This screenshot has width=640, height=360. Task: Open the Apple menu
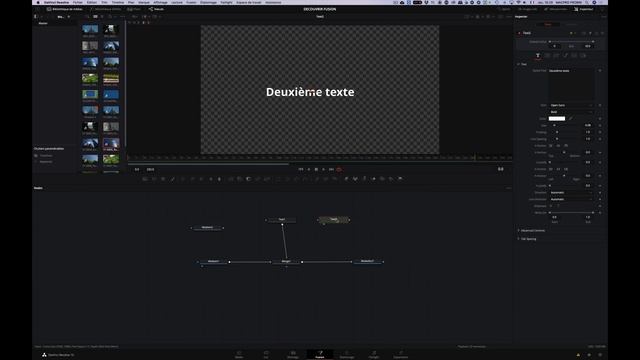point(38,2)
